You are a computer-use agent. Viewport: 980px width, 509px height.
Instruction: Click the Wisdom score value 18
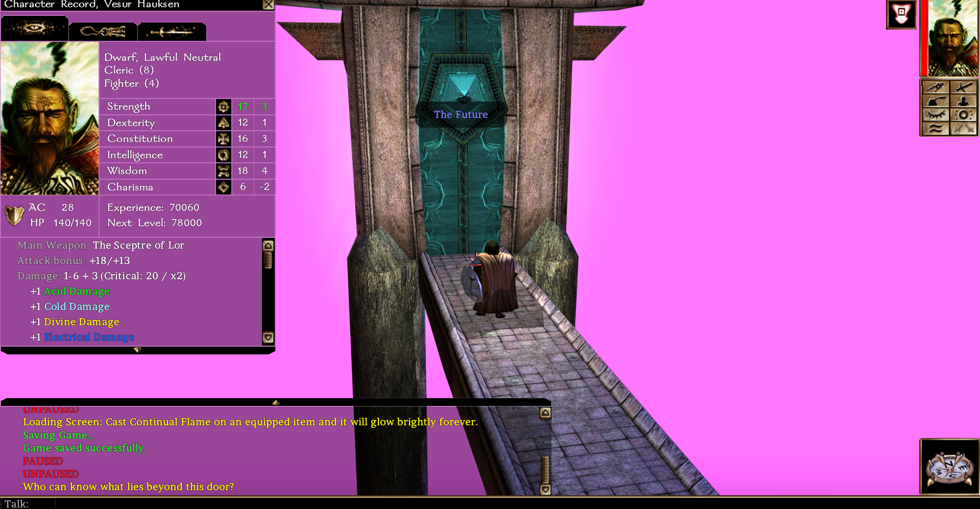coord(243,171)
